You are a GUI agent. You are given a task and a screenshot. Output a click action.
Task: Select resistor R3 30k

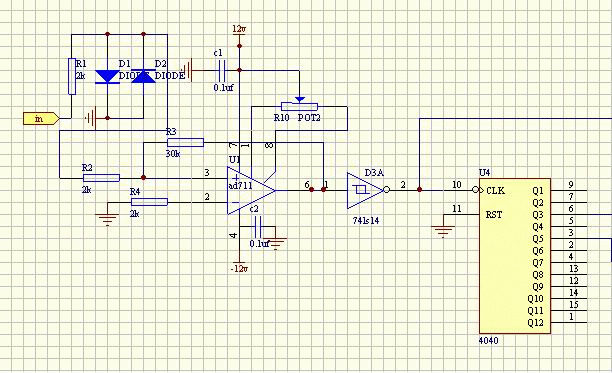tap(185, 142)
